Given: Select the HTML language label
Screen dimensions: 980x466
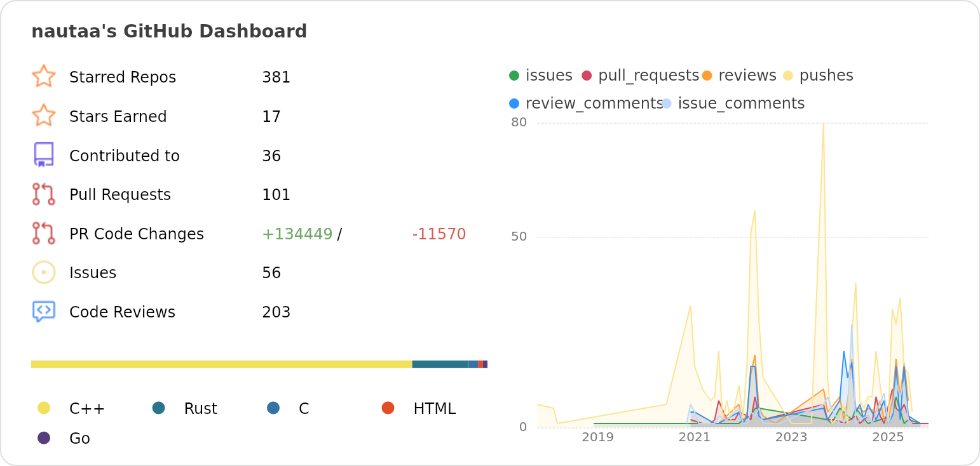Looking at the screenshot, I should 436,408.
